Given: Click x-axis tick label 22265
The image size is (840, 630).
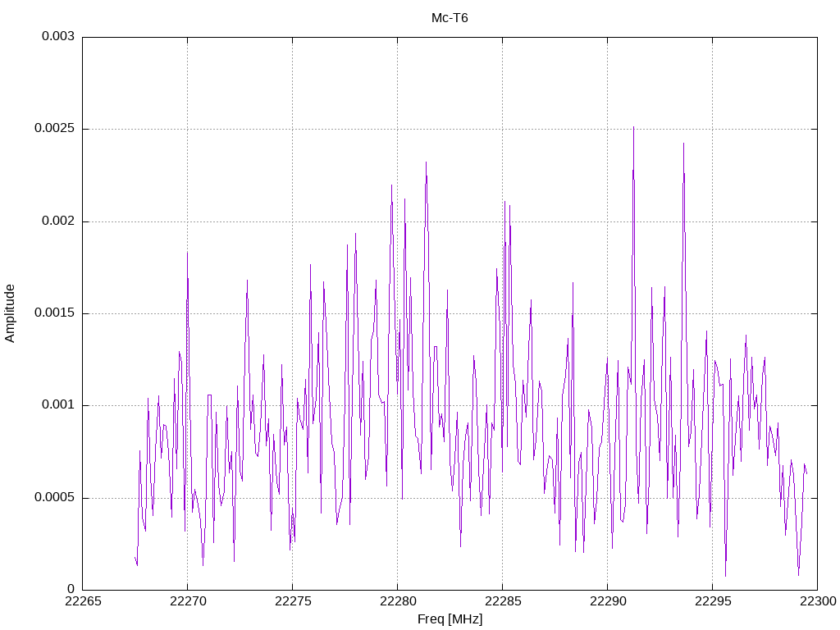Looking at the screenshot, I should click(x=83, y=601).
